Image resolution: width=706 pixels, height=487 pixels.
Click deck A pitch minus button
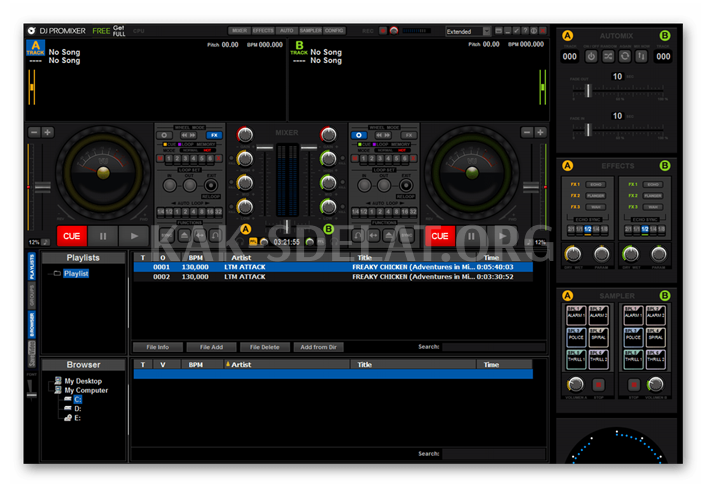[x=34, y=132]
